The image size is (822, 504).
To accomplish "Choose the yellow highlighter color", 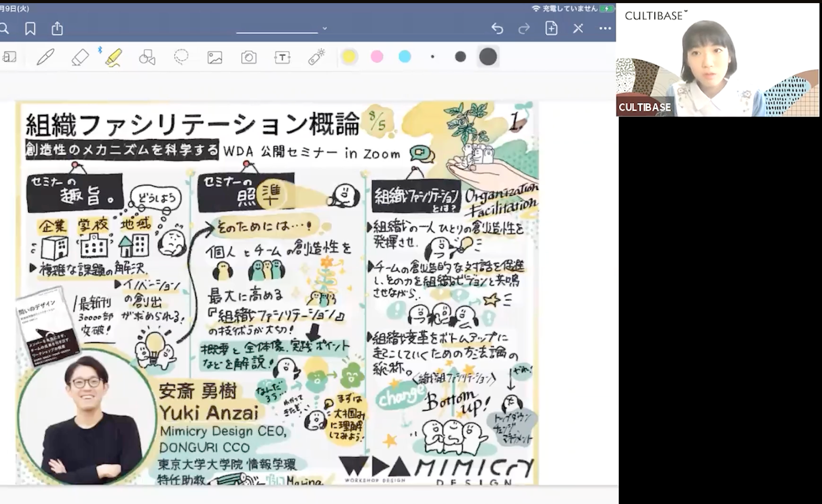I will pos(349,57).
